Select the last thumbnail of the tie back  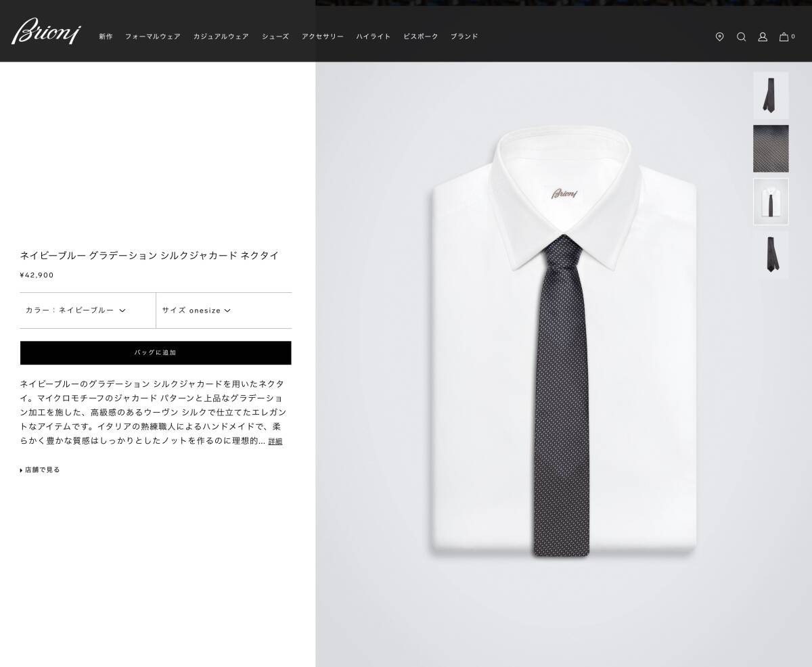coord(771,255)
